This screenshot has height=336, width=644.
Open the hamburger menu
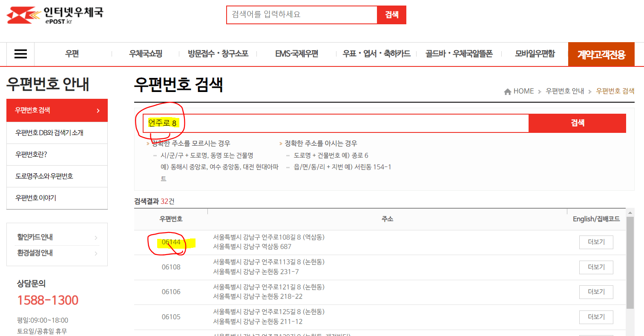(20, 54)
